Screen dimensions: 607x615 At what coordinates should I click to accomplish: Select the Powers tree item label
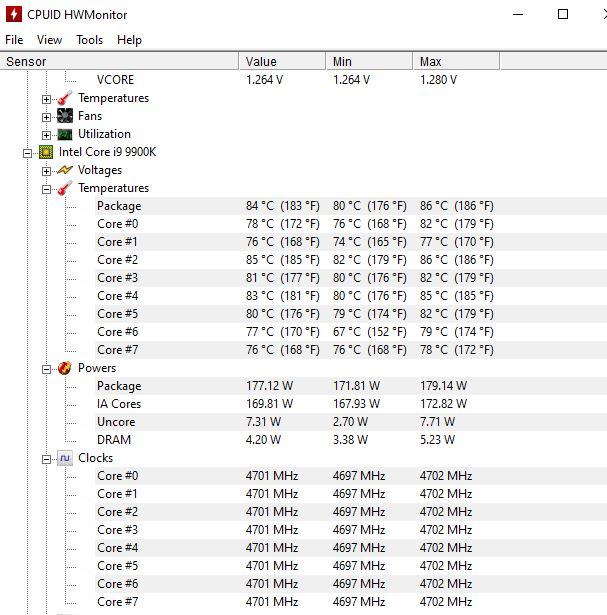tap(97, 368)
